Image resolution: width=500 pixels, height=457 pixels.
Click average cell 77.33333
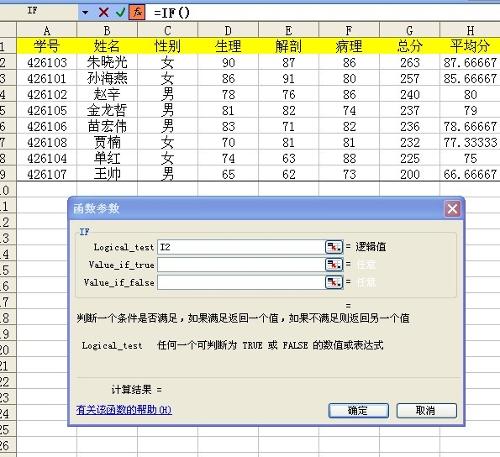click(470, 142)
